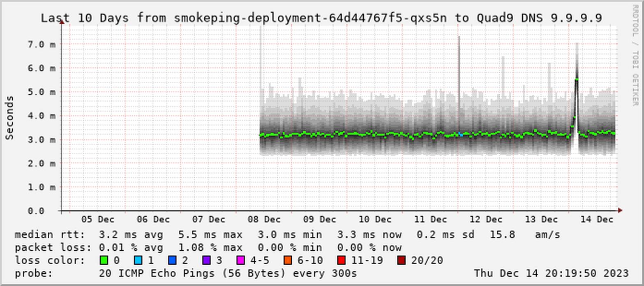Click the dark red loss swatch for 20/20
The image size is (644, 286).
pos(401,260)
